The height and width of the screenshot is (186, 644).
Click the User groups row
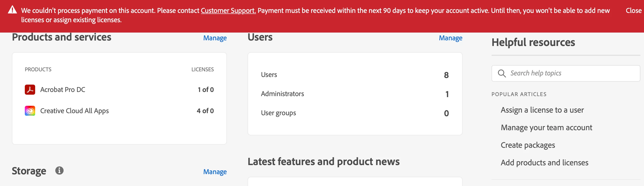click(355, 113)
